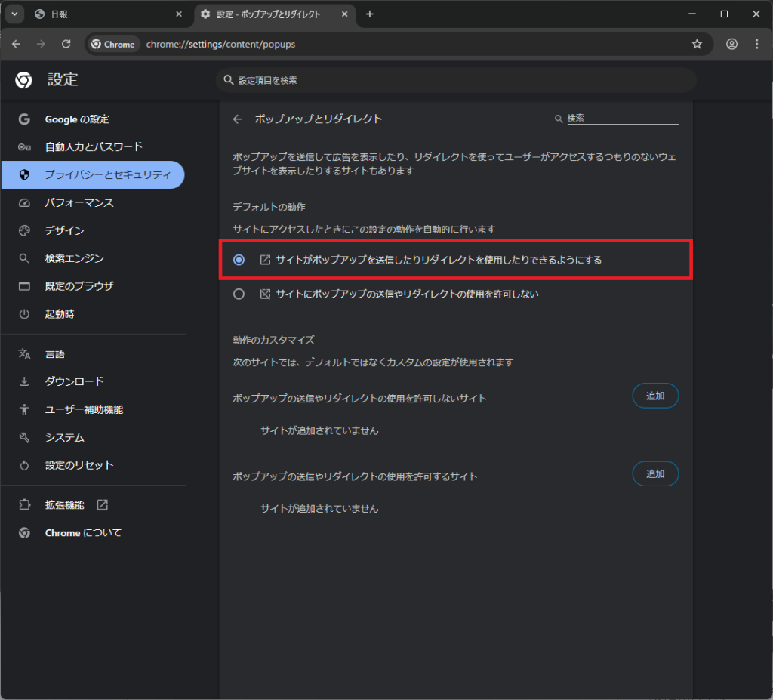773x700 pixels.
Task: Click the back arrow beside ポップアップとリダイレクト
Action: pos(238,119)
